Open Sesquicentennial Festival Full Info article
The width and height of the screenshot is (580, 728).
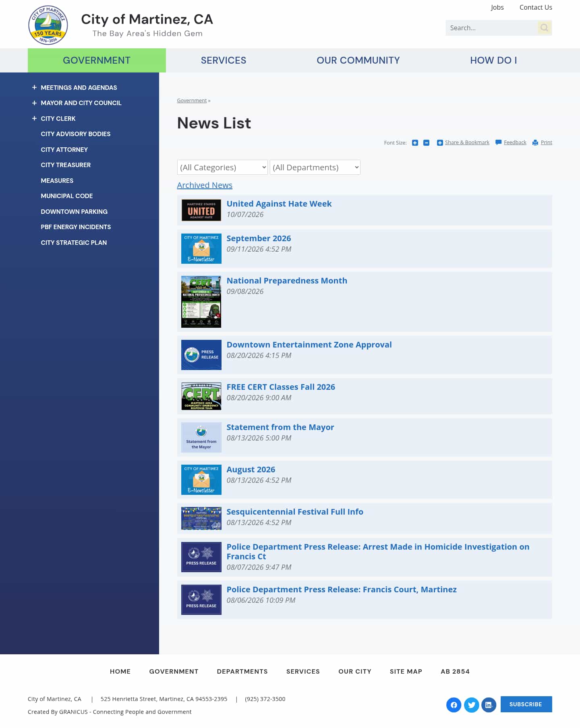[x=295, y=512]
